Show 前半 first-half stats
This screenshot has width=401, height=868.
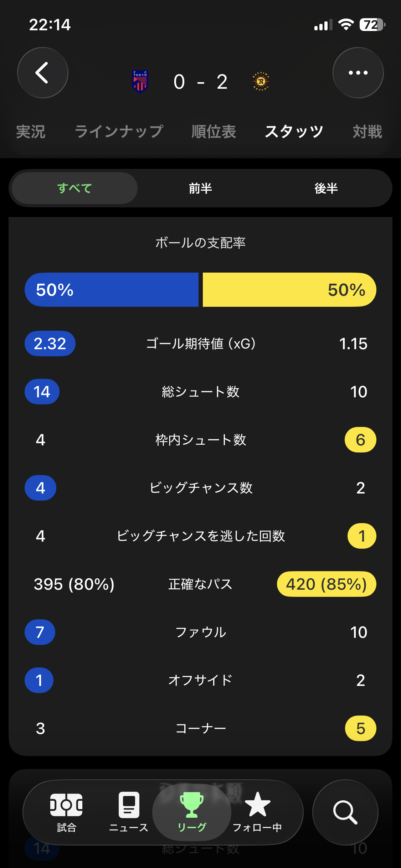tap(200, 188)
